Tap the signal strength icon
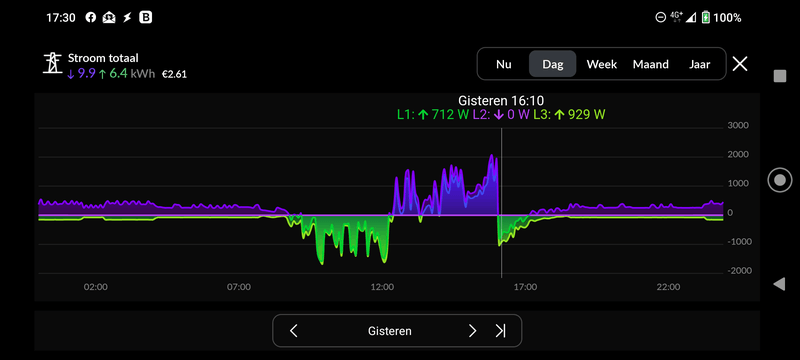800x360 pixels. [691, 18]
